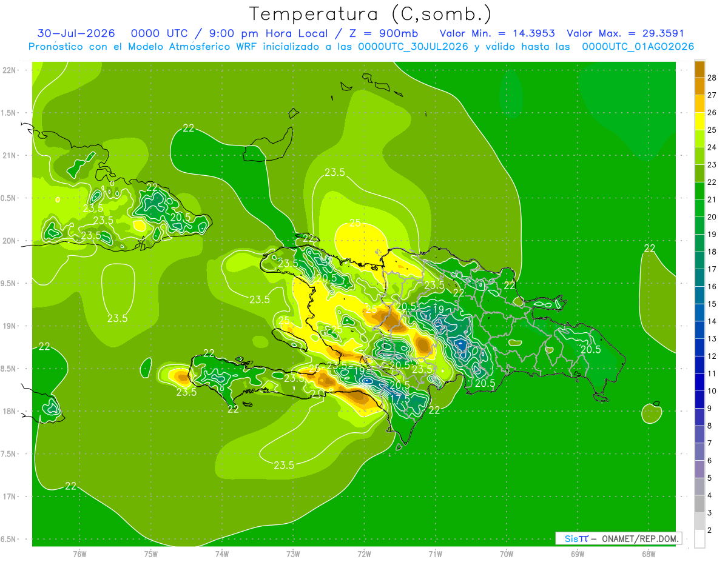Click legend scale value 24

click(x=712, y=147)
